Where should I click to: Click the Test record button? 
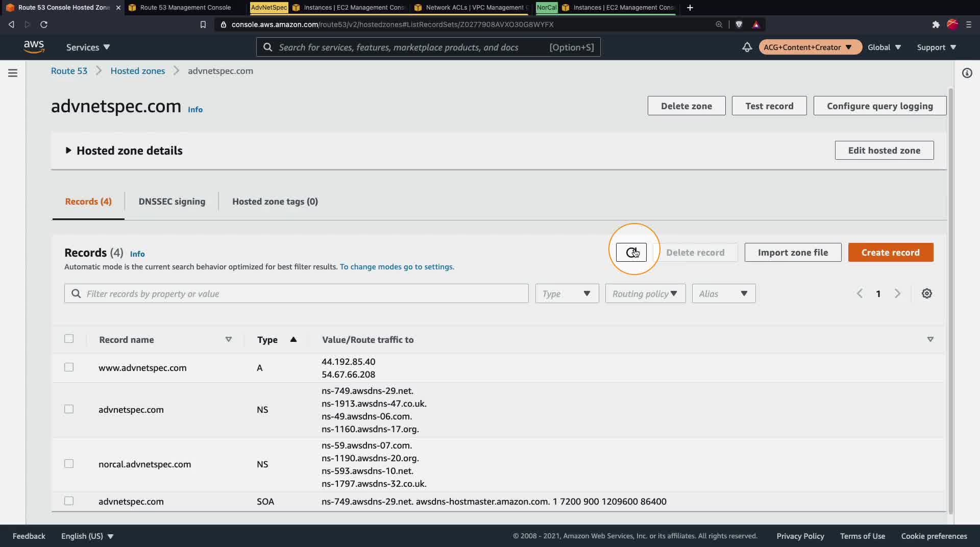(769, 106)
